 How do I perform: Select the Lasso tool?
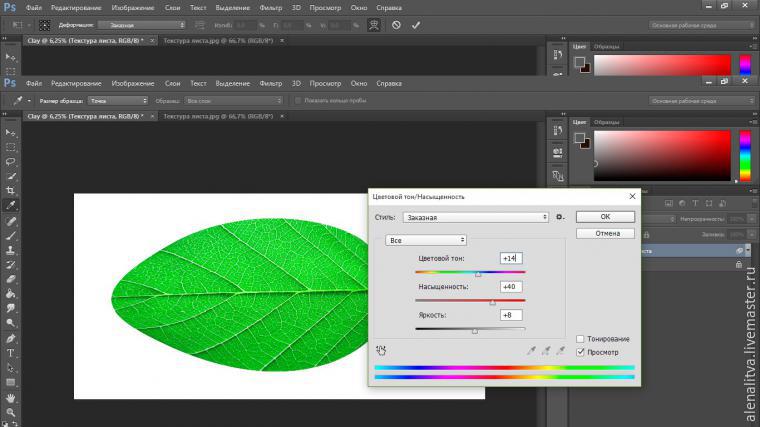11,161
